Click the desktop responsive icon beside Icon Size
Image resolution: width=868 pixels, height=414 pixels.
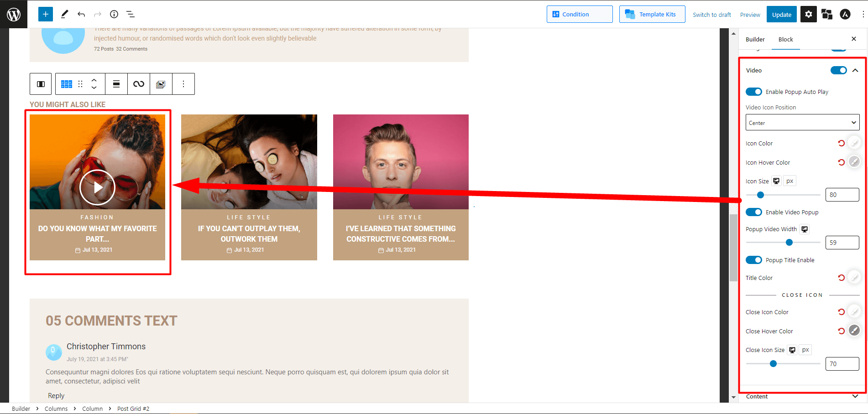[x=776, y=181]
